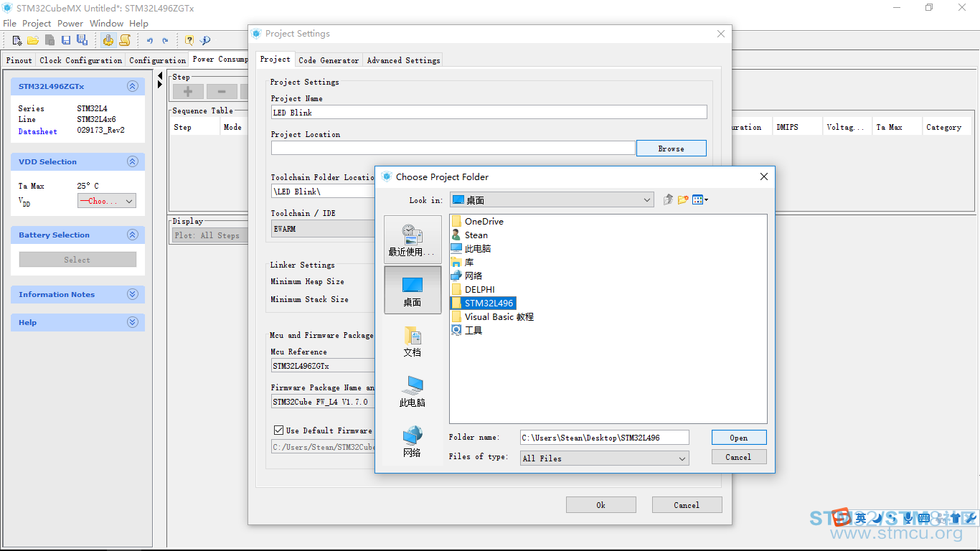Click the DMIPS column header
980x551 pixels.
[796, 127]
